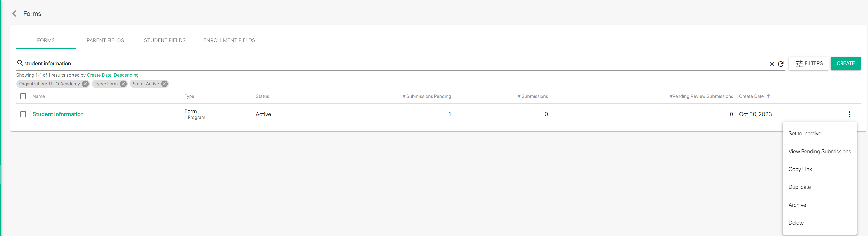Open the Student Information form link

[x=58, y=114]
